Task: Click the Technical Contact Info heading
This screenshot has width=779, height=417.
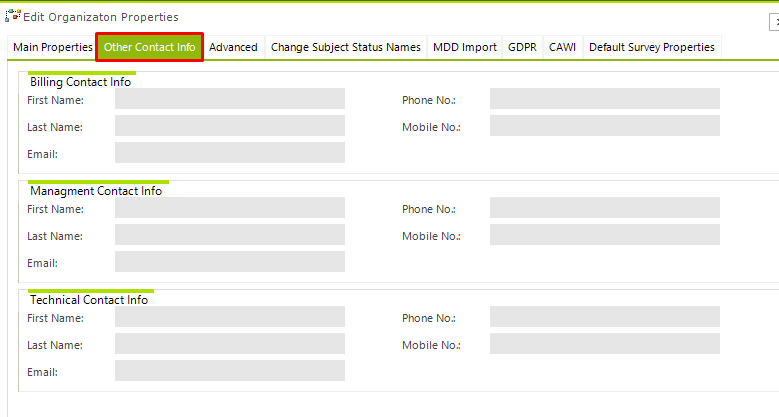Action: pyautogui.click(x=89, y=300)
